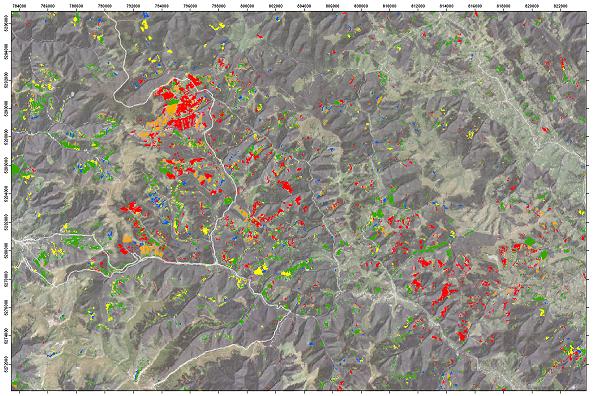Click the isolated yellow patch near the lower-right red areas
Viewport: 595px width, 396px height.
click(542, 313)
